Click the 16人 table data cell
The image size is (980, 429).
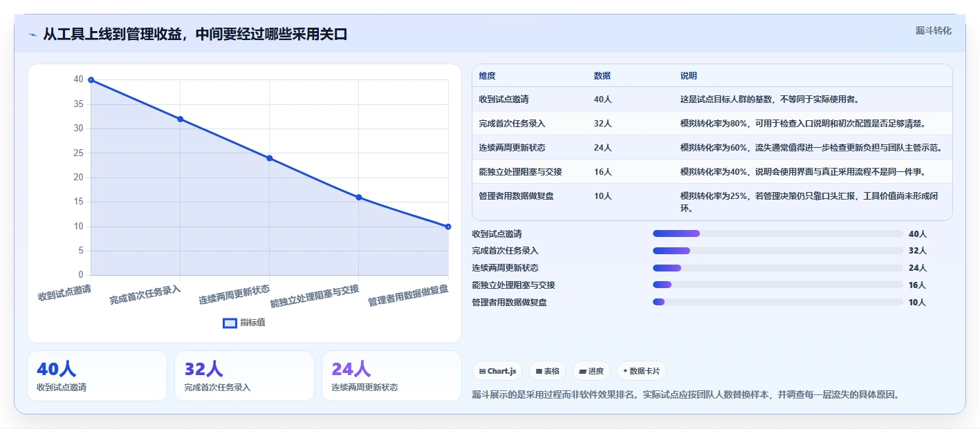tap(602, 172)
